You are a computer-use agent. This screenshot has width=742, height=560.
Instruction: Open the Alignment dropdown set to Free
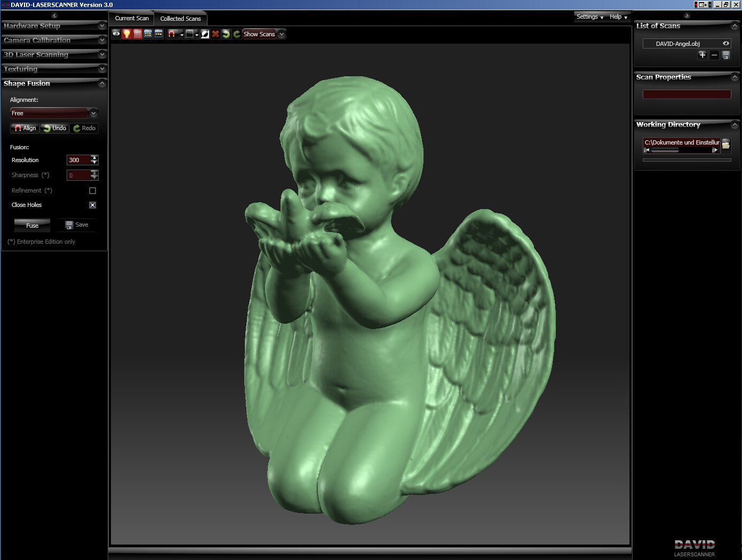tap(93, 113)
